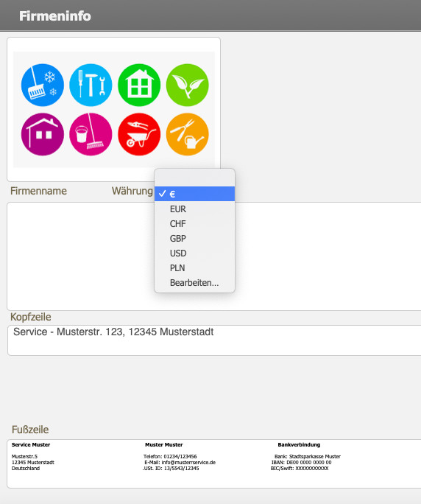Select the blank entry in currency menu
Image resolution: width=421 pixels, height=504 pixels.
tap(194, 179)
